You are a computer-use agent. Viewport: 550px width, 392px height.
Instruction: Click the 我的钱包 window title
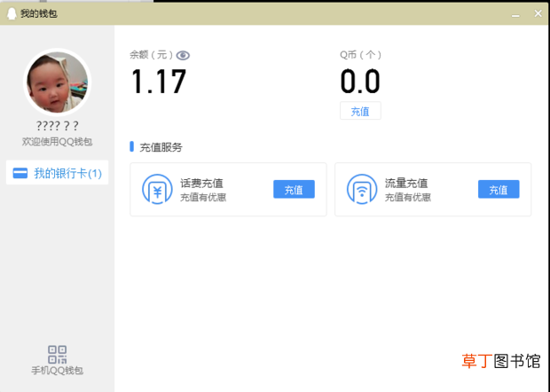point(38,13)
